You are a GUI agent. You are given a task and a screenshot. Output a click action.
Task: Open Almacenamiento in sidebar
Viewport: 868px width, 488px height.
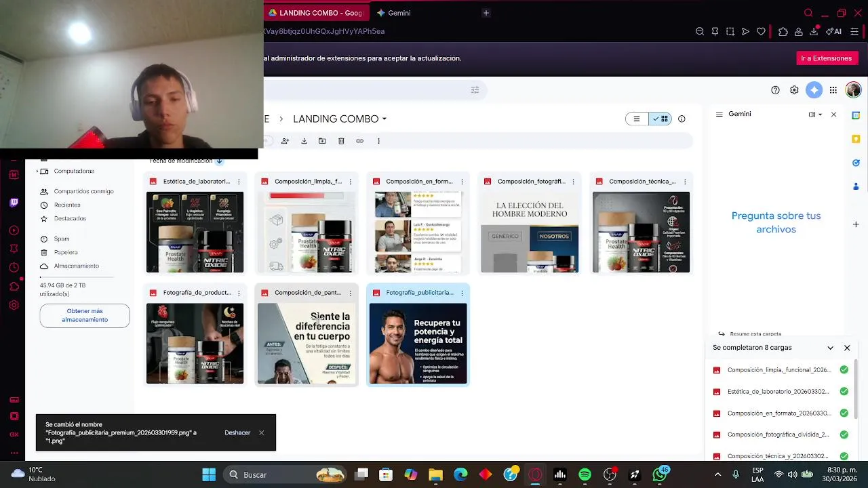point(69,266)
